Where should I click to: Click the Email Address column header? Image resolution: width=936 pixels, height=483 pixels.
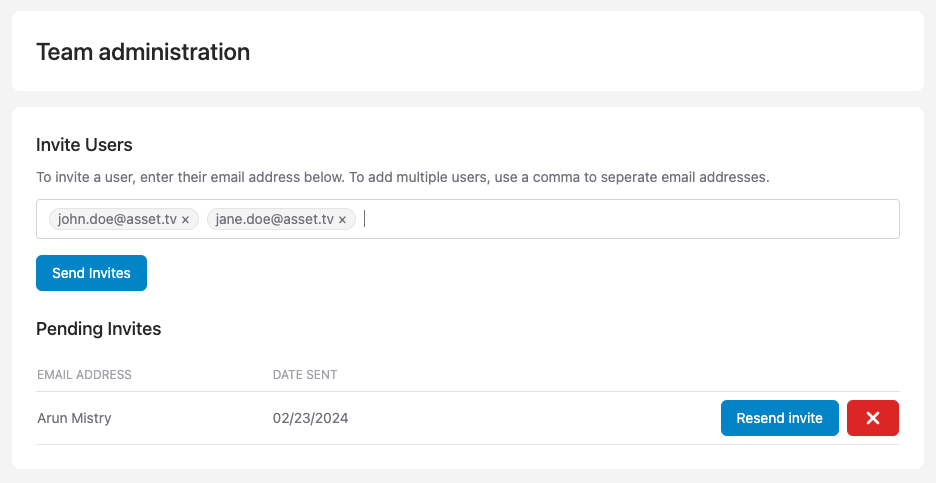click(84, 375)
